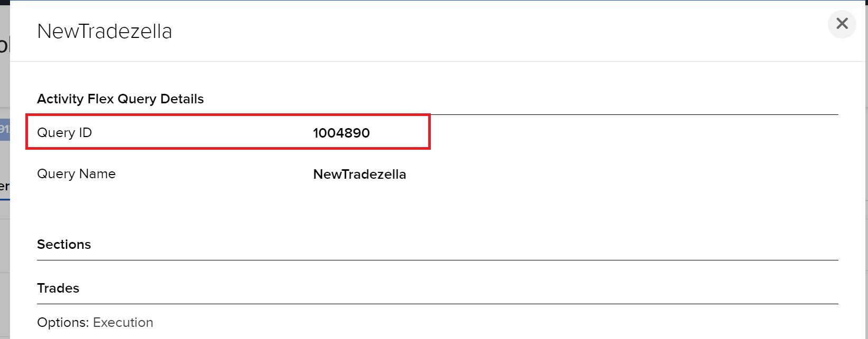This screenshot has width=868, height=339.
Task: Click the Activity Flex Query Details heading
Action: click(x=120, y=99)
